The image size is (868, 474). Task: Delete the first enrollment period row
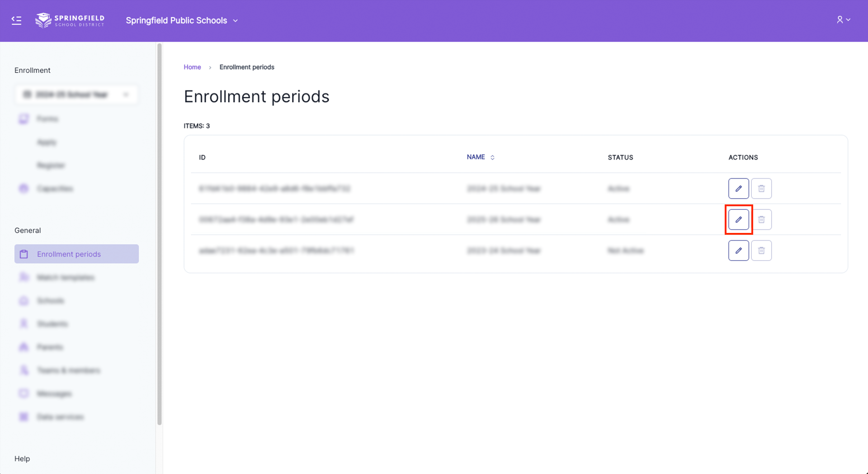761,189
